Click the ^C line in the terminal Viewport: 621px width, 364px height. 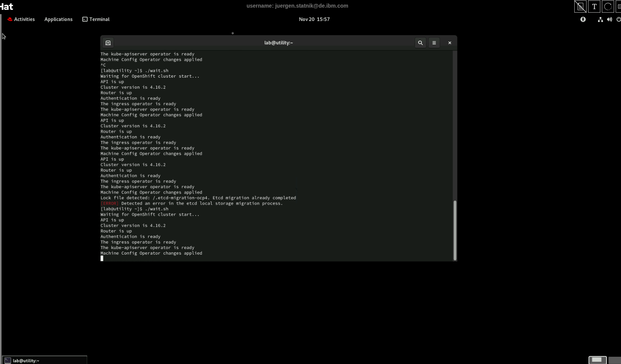(103, 65)
